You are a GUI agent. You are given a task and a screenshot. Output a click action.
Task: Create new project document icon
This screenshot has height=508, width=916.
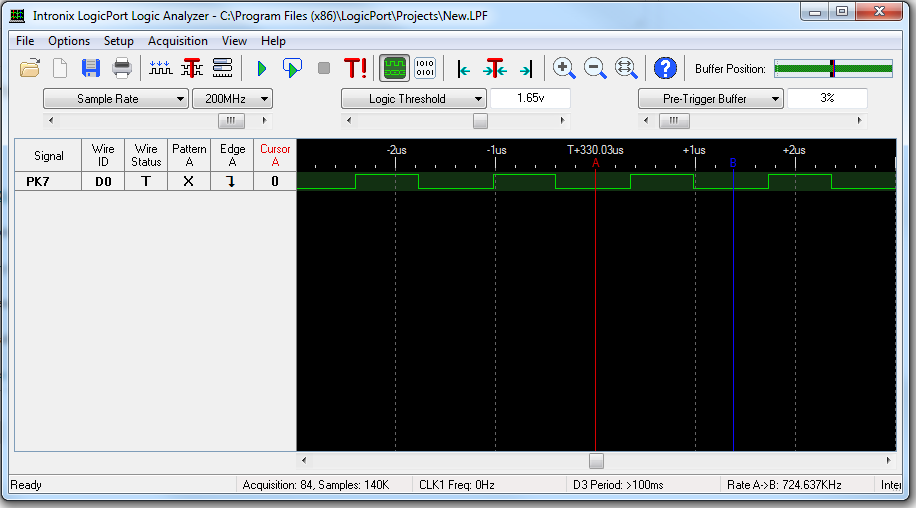60,68
